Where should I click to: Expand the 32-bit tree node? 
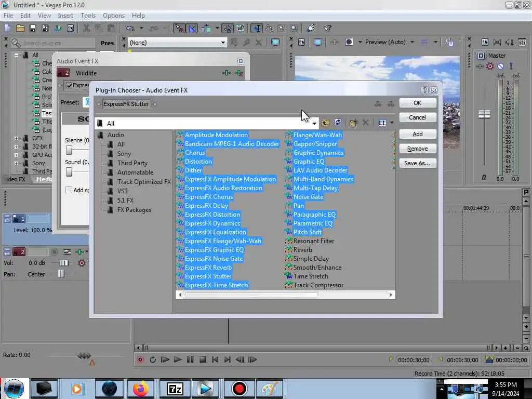pyautogui.click(x=16, y=147)
